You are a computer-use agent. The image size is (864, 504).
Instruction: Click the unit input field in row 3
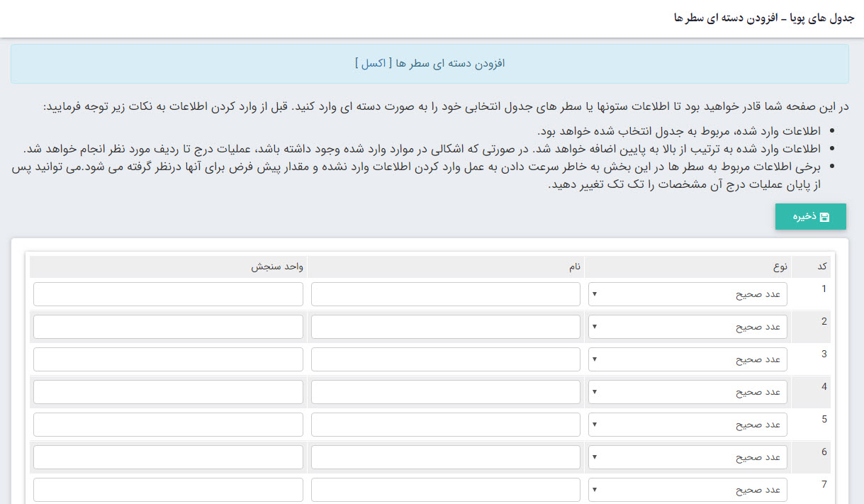[167, 359]
